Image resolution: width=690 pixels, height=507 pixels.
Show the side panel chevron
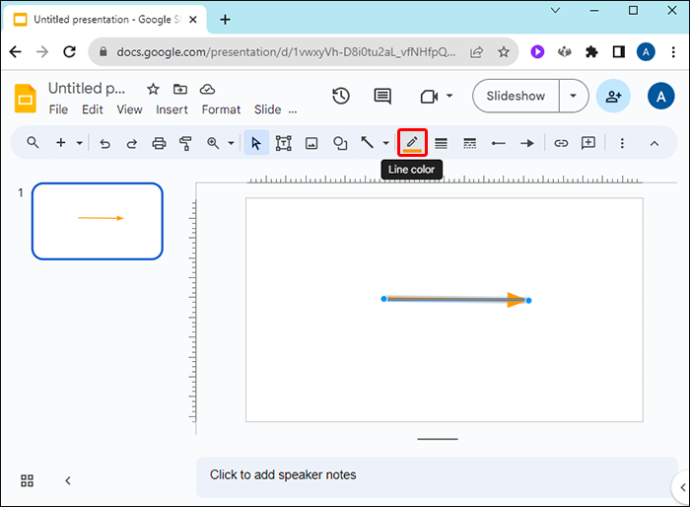pos(682,487)
